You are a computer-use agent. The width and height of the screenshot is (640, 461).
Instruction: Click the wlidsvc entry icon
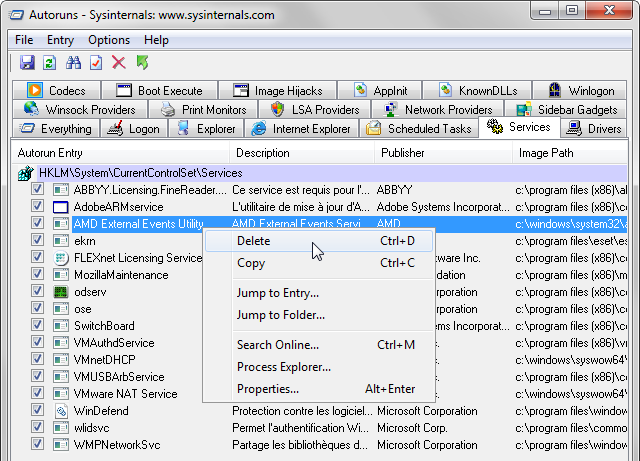coord(61,428)
